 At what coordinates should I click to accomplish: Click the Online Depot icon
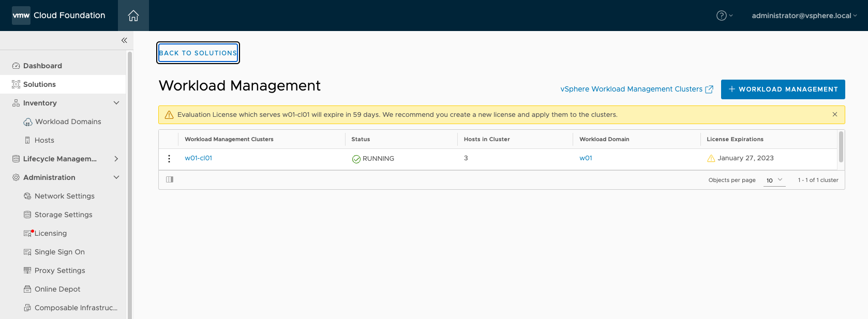tap(27, 289)
